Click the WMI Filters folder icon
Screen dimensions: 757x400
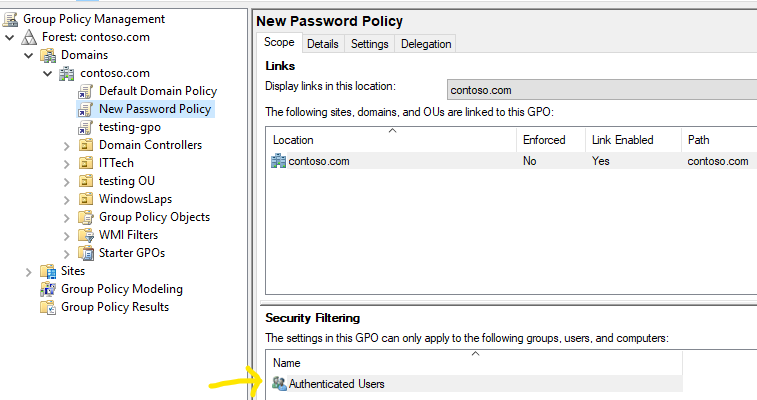click(86, 235)
